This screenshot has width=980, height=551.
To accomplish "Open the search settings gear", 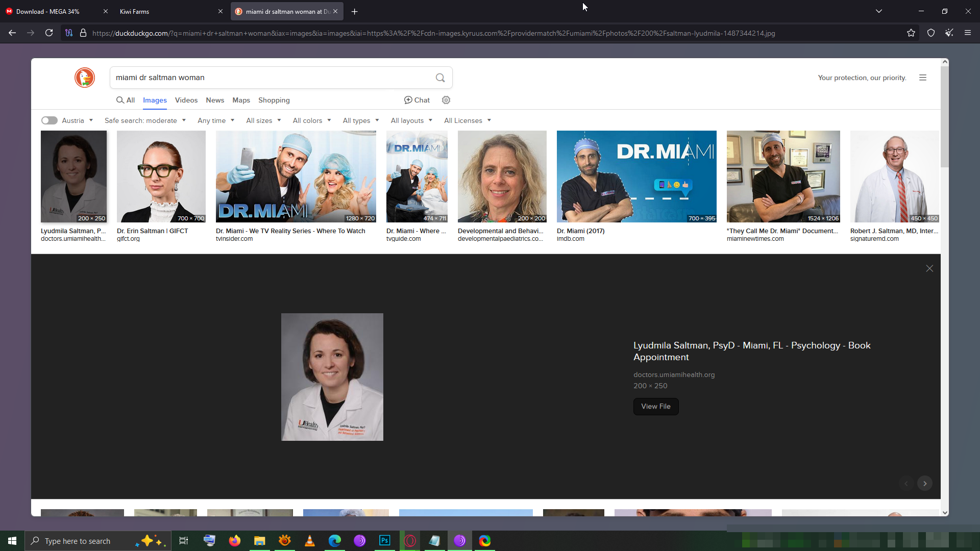I will click(446, 100).
